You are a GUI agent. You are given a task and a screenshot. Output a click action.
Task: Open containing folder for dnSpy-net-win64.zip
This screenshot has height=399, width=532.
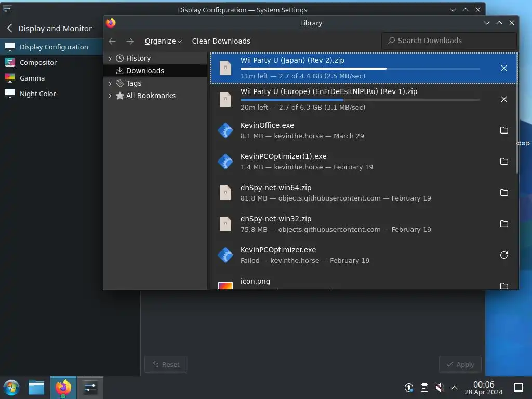pyautogui.click(x=504, y=193)
